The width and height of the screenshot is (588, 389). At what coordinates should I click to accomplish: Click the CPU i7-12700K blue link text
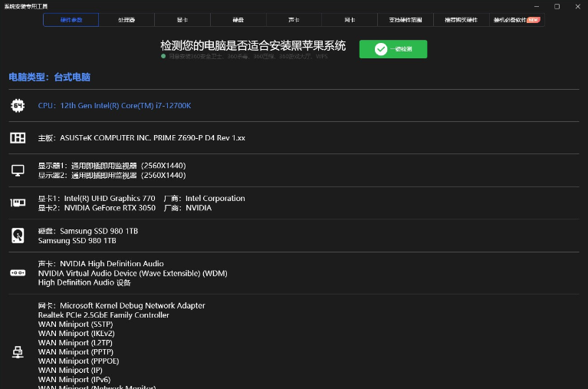pos(114,106)
